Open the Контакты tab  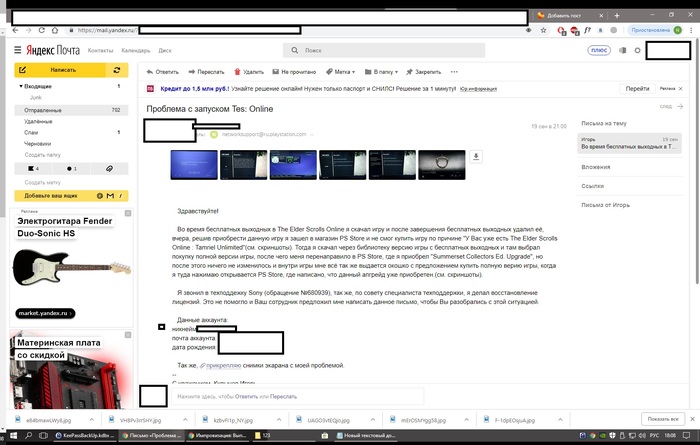(100, 50)
